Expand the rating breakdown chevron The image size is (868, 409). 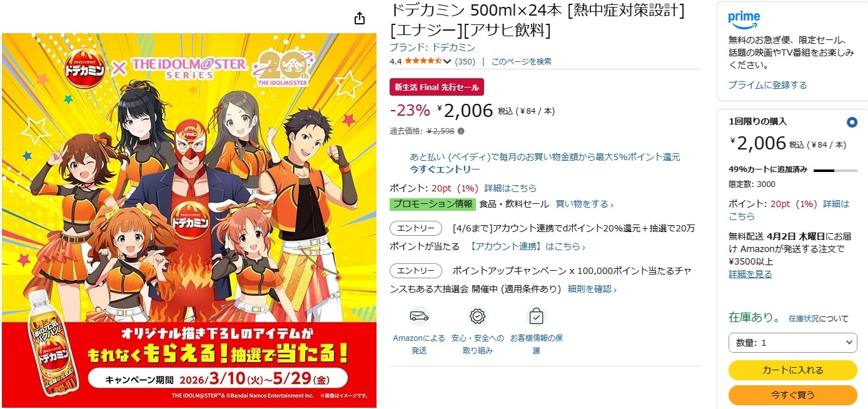click(447, 61)
